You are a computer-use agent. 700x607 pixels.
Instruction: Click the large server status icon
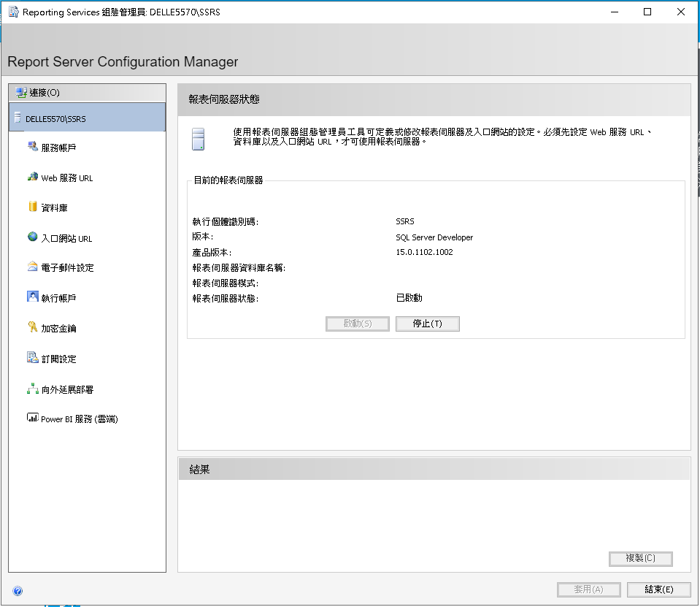[199, 139]
